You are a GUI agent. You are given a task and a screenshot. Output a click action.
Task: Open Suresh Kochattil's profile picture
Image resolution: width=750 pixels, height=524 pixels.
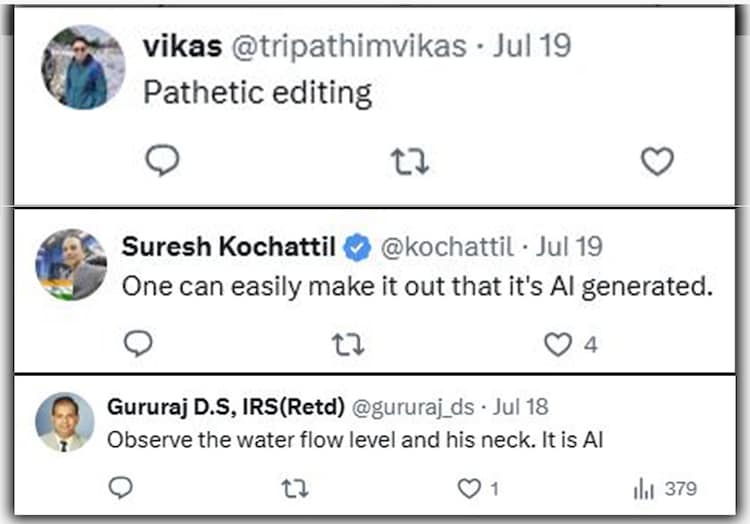71,264
